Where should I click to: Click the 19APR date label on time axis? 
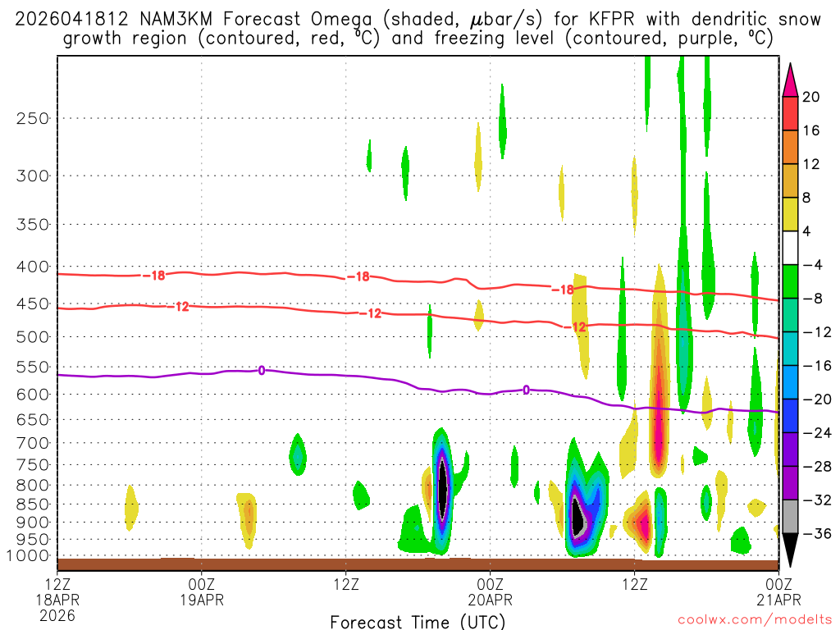point(202,600)
